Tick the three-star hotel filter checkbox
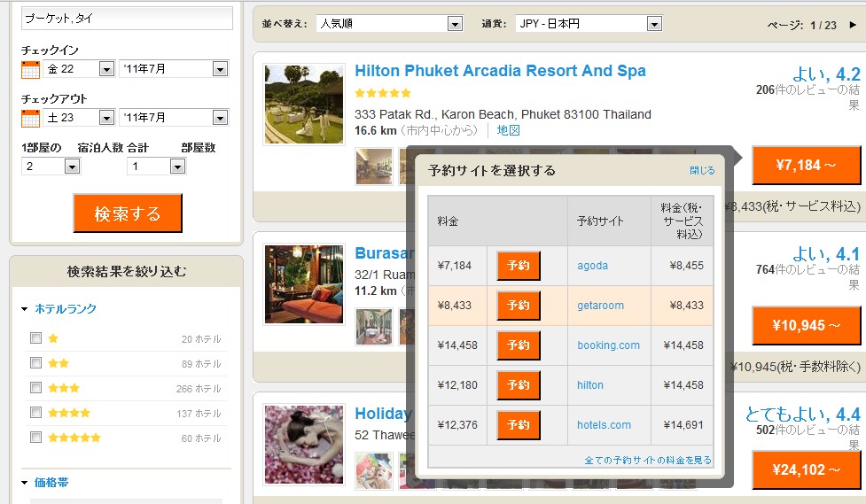The image size is (866, 504). pos(35,388)
